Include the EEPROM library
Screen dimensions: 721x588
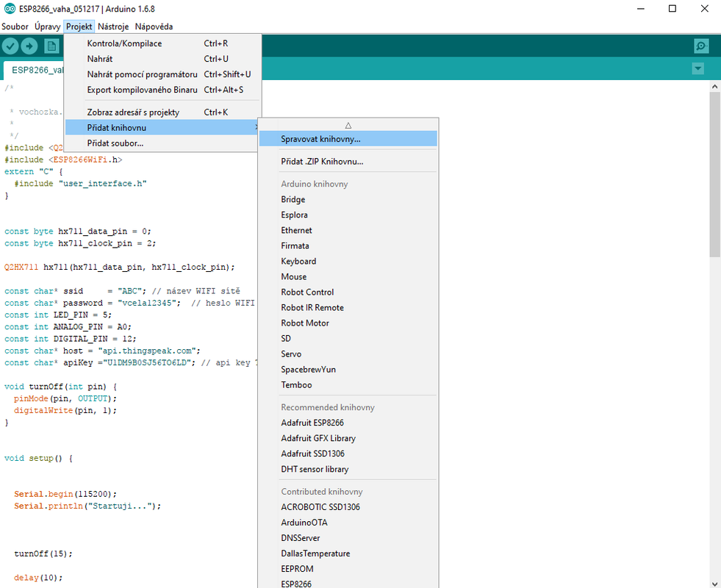tap(348, 569)
